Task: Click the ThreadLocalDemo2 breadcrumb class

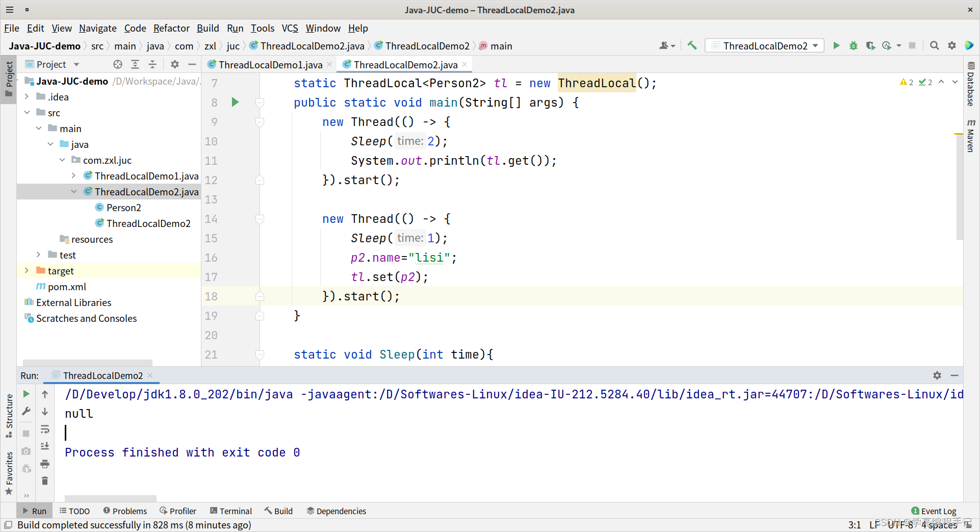Action: [x=421, y=46]
